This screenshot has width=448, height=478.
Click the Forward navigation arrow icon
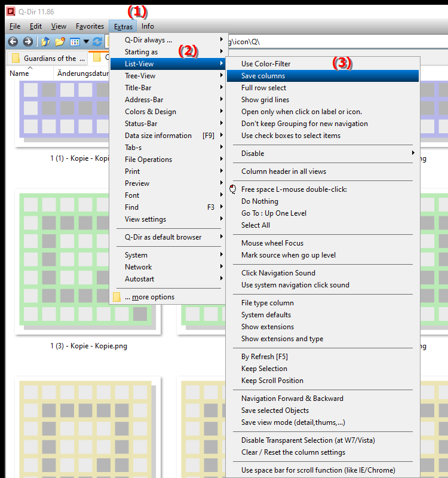coord(27,42)
